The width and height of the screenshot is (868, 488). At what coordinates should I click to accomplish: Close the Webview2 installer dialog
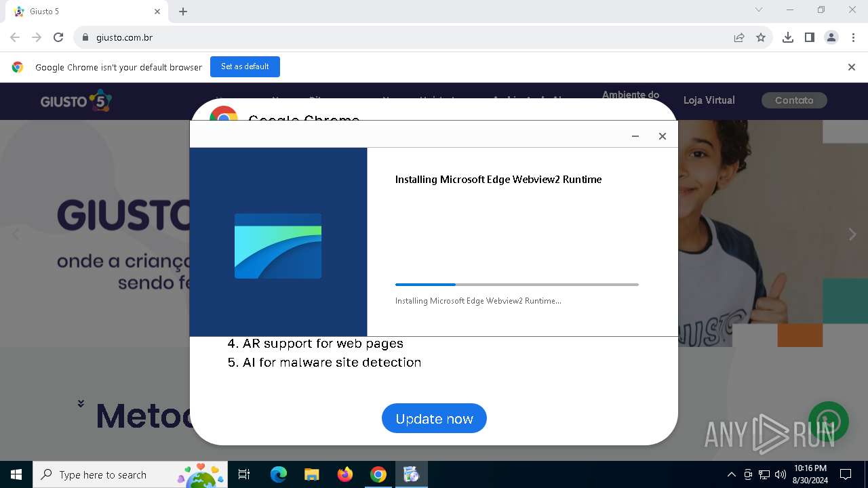(663, 136)
